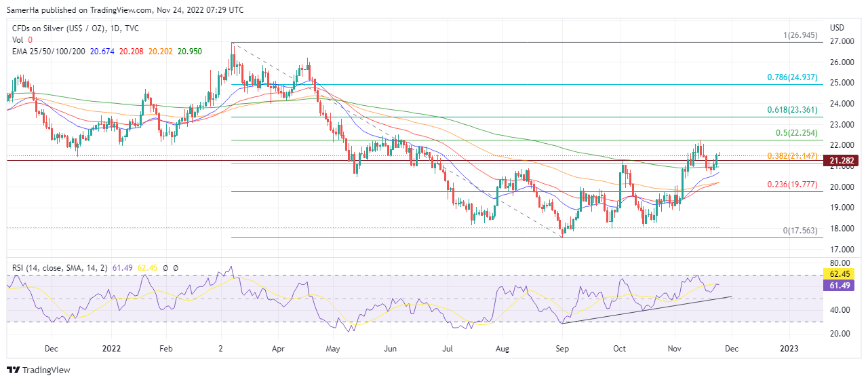This screenshot has height=382, width=868.
Task: Click the Vol indicator legend label
Action: [18, 41]
